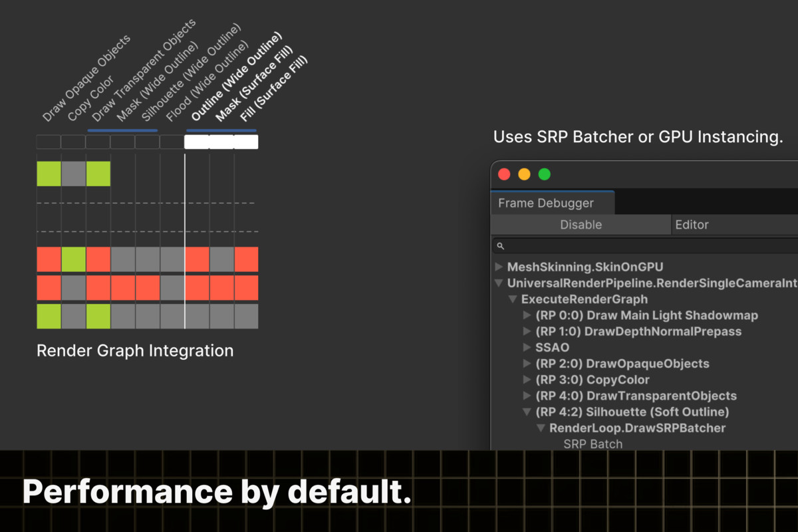Select the Mask (Wide Outline) pass box
The width and height of the screenshot is (798, 532).
coord(122,142)
